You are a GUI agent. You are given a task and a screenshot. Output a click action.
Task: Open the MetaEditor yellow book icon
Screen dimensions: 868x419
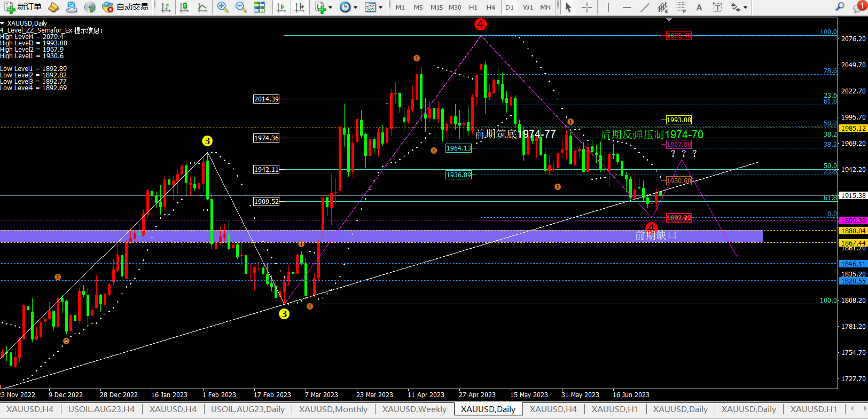pyautogui.click(x=53, y=7)
